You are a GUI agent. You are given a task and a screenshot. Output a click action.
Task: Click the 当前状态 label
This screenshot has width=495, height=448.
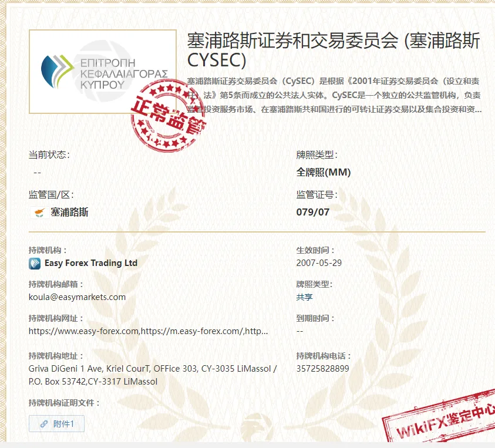tap(49, 154)
